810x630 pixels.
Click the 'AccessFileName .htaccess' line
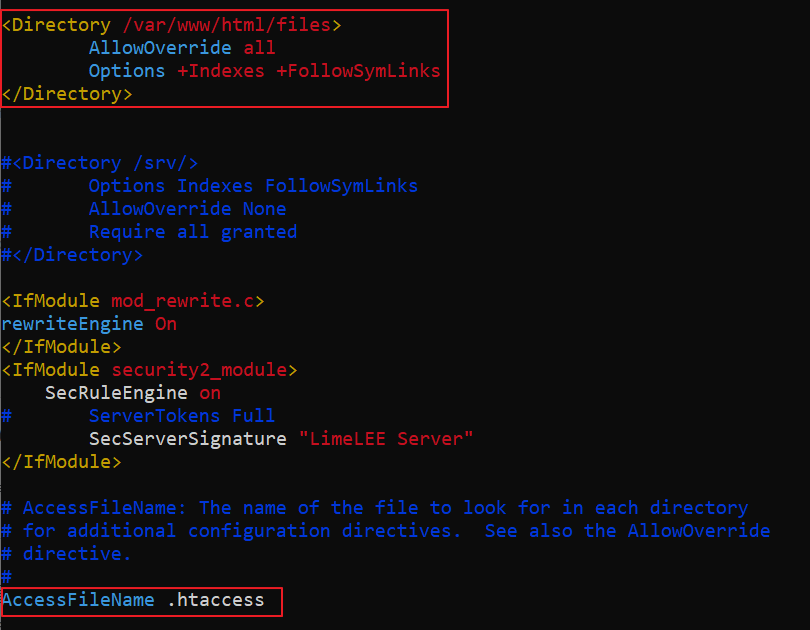(x=133, y=600)
